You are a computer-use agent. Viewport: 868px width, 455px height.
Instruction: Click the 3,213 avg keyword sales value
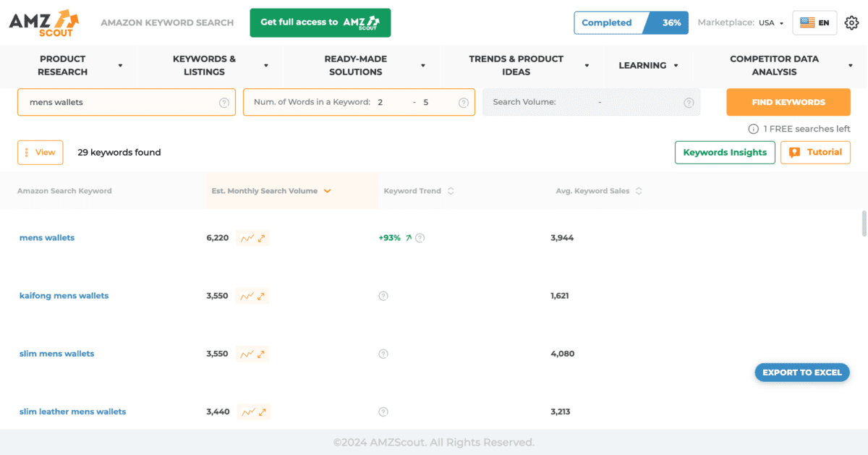click(x=561, y=412)
